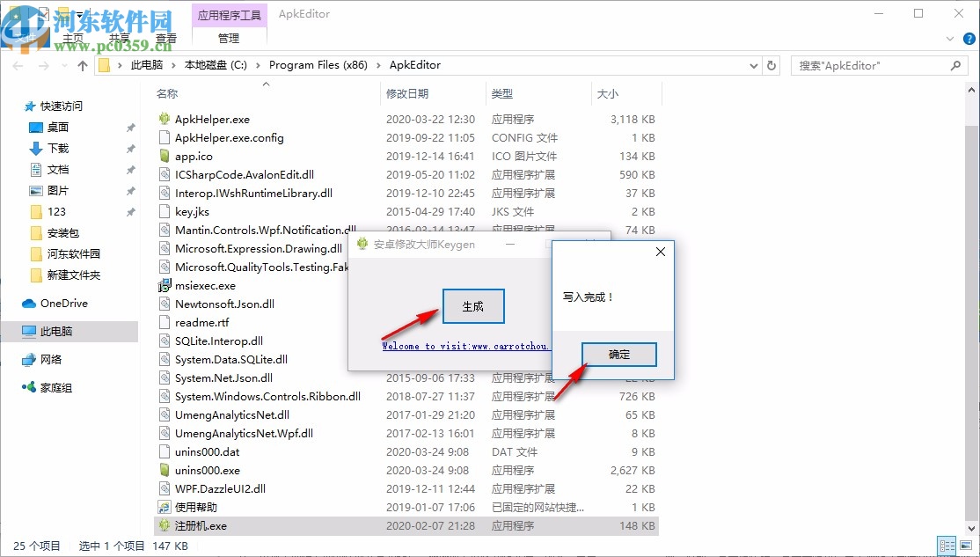Switch to large icons view layout
Screen dimensions: 980x557
click(x=967, y=546)
